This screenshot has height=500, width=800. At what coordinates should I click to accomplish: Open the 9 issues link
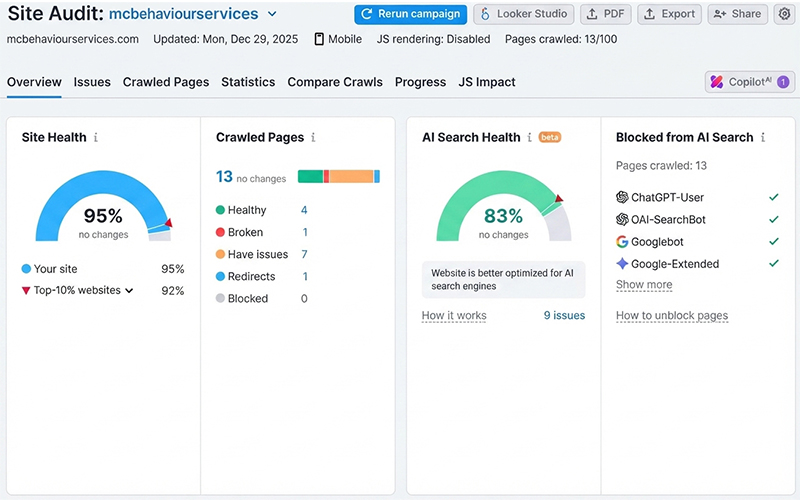point(564,315)
